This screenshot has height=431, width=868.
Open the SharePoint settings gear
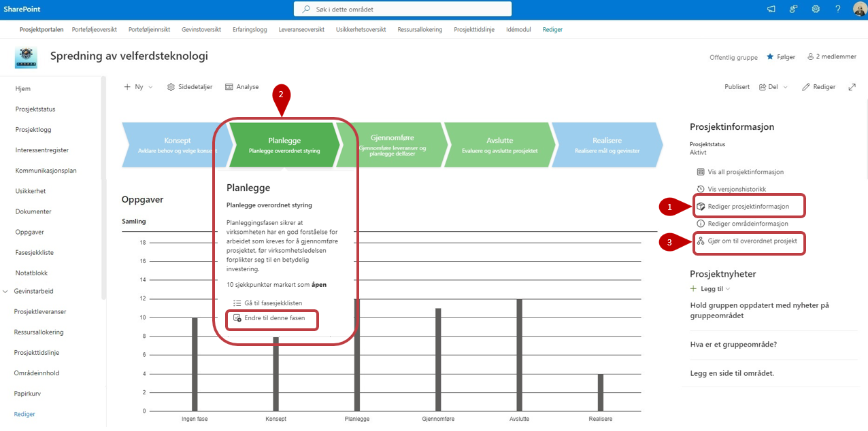tap(816, 10)
